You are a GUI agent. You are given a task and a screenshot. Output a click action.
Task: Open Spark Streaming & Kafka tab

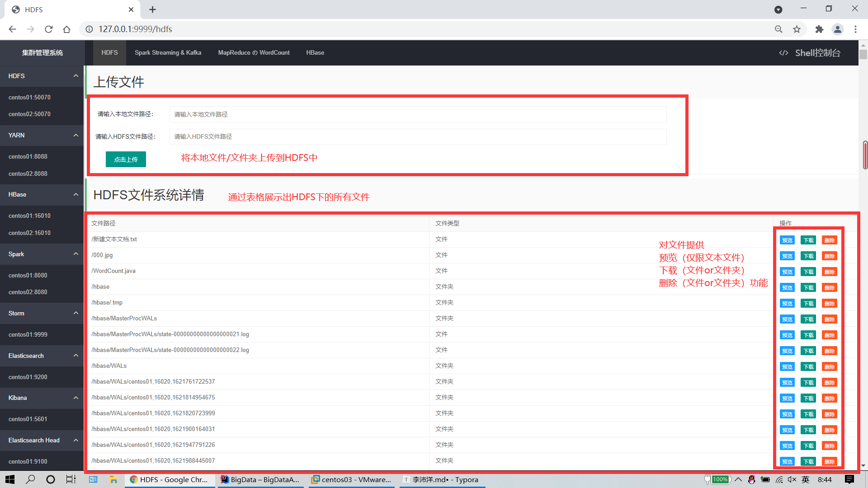click(168, 53)
